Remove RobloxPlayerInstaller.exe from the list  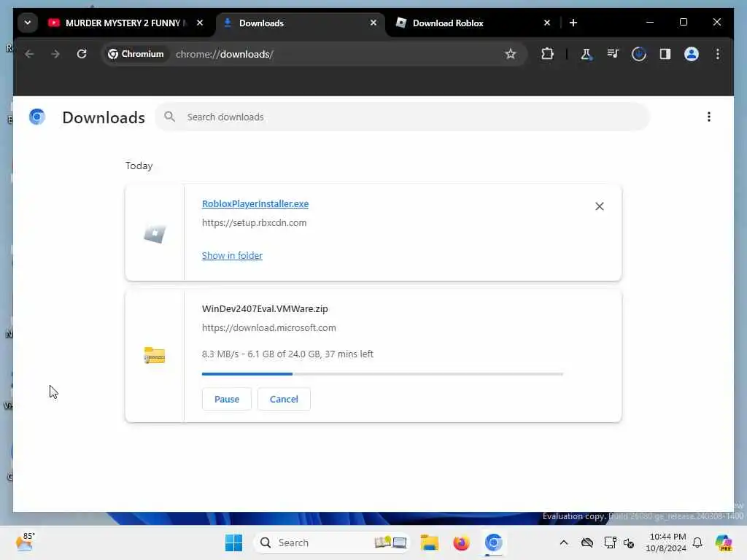point(600,206)
